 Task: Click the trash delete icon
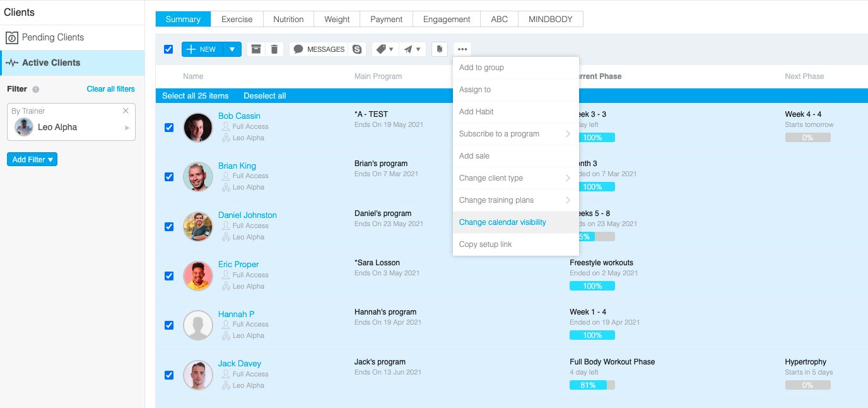[274, 49]
